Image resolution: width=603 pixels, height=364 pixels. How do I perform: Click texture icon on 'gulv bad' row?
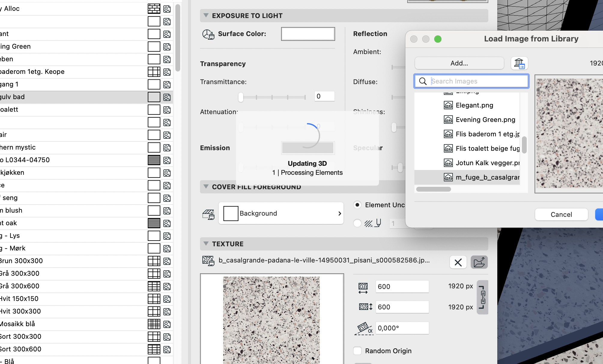click(167, 97)
